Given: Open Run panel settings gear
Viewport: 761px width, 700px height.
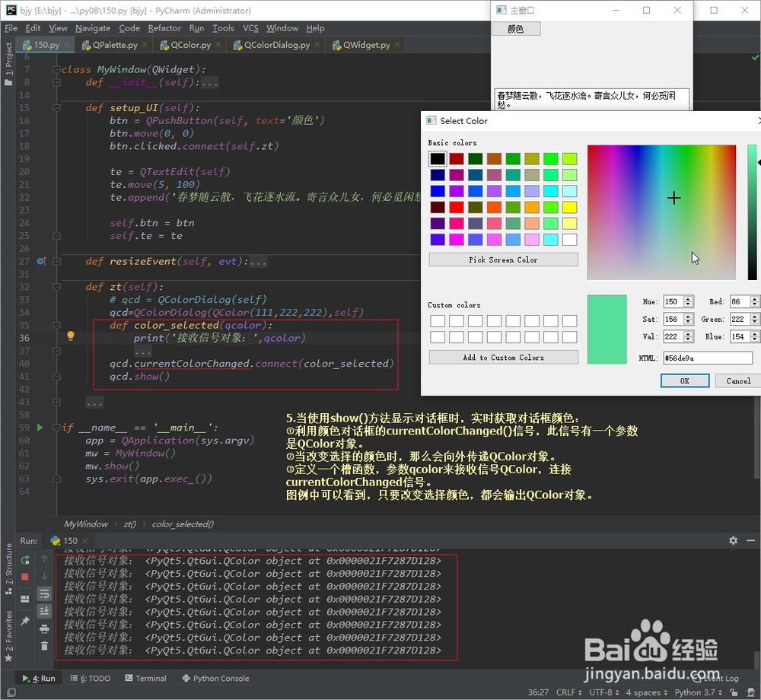Looking at the screenshot, I should click(x=734, y=540).
